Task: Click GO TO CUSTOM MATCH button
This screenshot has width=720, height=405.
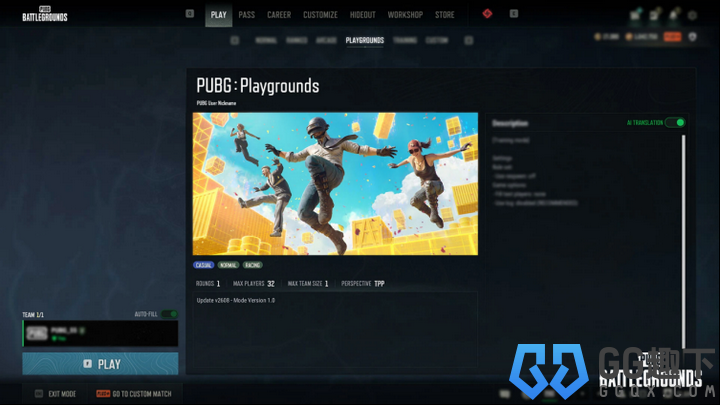Action: (134, 394)
